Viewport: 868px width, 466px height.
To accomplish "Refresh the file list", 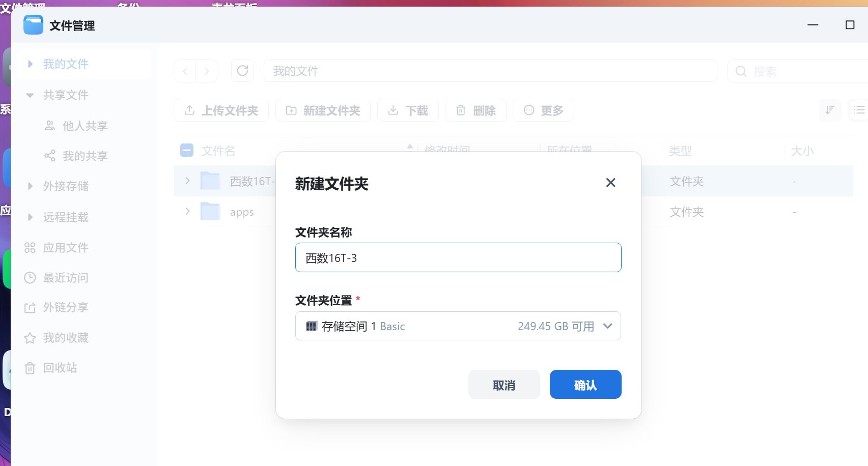I will coord(242,71).
